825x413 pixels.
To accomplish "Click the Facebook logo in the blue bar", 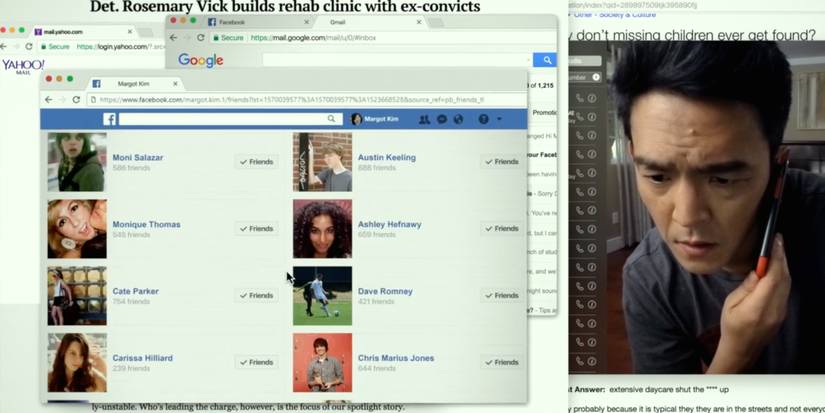I will pos(110,119).
